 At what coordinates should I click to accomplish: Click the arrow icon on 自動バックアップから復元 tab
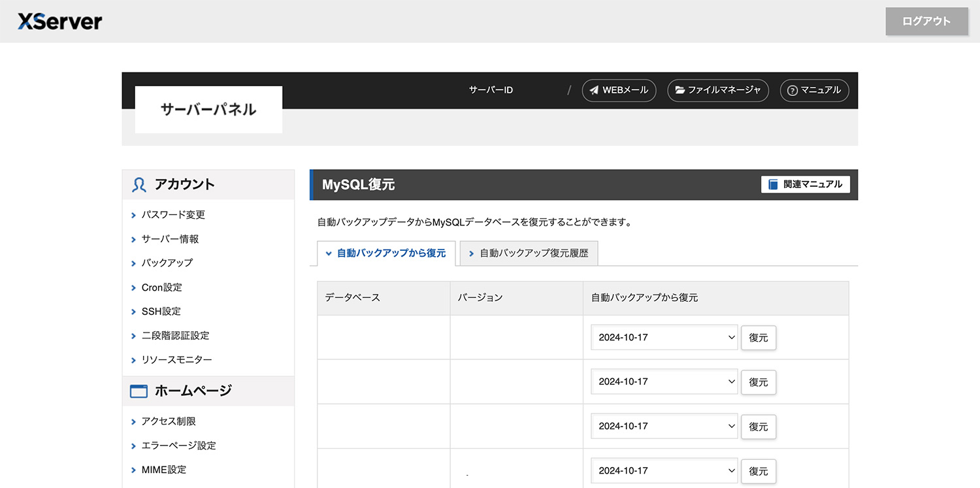click(329, 253)
